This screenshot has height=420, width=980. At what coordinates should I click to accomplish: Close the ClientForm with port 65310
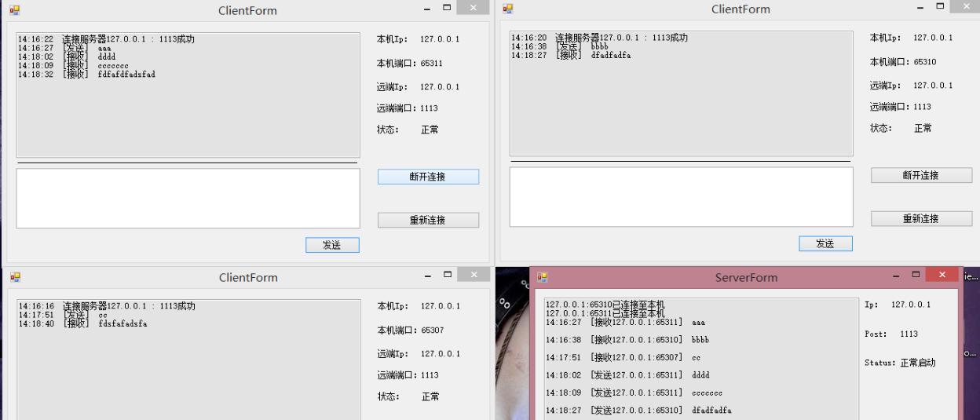965,6
